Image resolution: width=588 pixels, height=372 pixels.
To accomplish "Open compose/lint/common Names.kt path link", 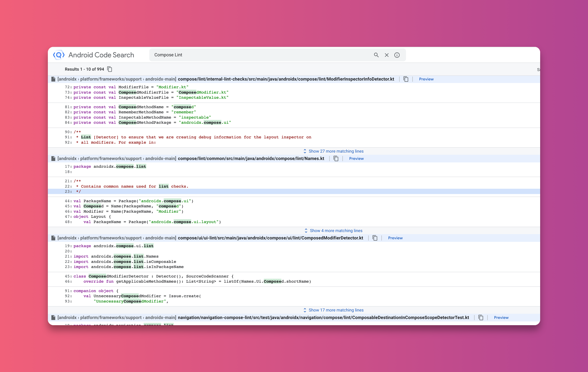I will [x=251, y=159].
